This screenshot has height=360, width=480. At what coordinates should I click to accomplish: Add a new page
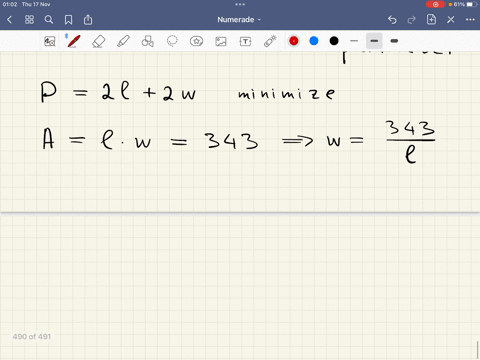[431, 20]
